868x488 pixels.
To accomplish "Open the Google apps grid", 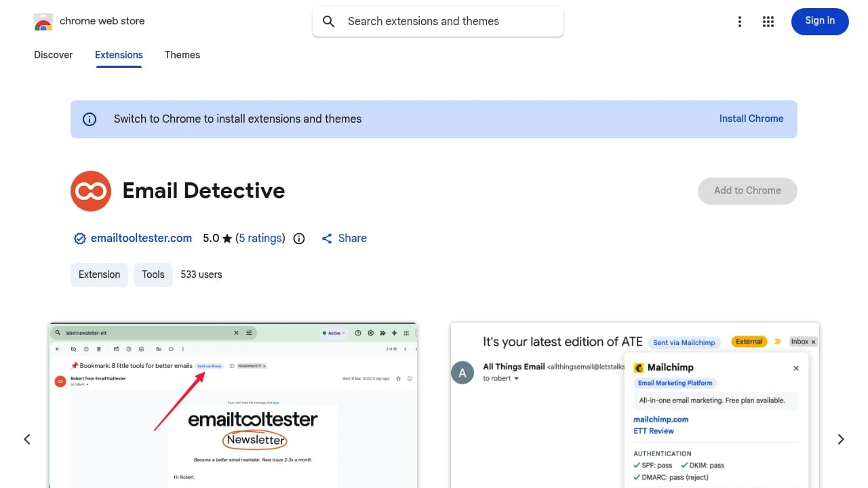I will (768, 22).
